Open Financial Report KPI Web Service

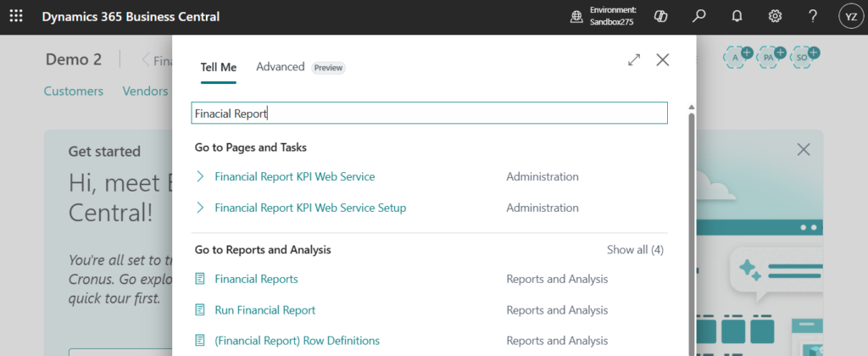click(x=294, y=177)
